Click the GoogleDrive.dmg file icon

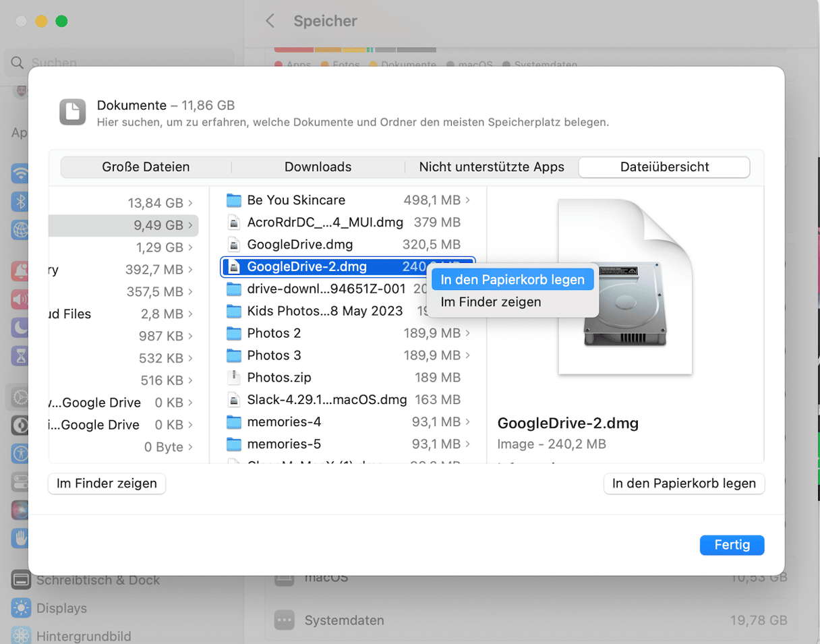pos(233,245)
